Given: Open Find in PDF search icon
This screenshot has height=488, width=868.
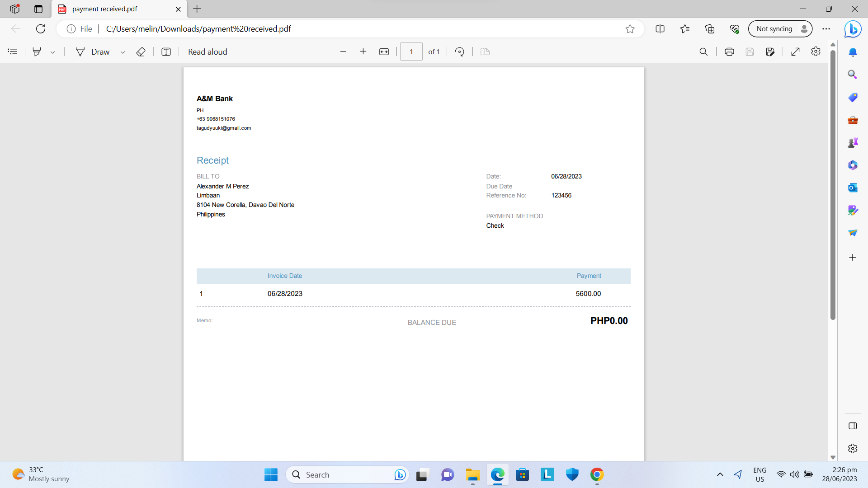Looking at the screenshot, I should (x=703, y=52).
